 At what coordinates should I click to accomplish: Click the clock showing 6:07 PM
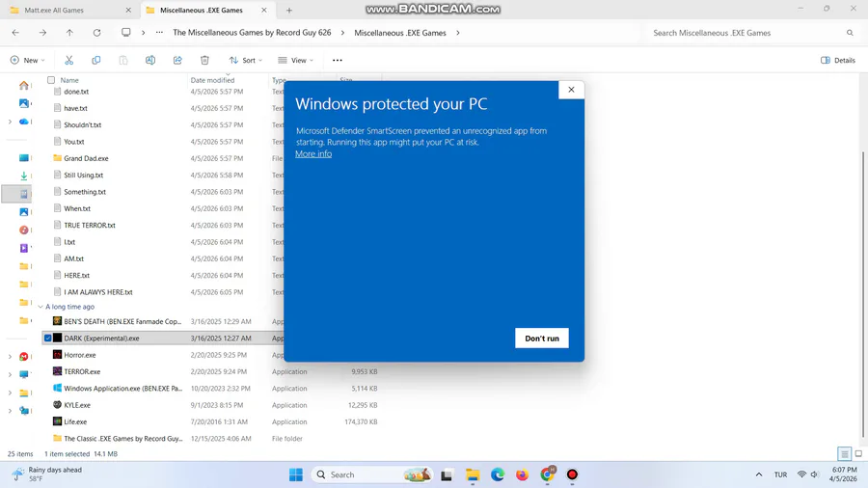[x=844, y=474]
